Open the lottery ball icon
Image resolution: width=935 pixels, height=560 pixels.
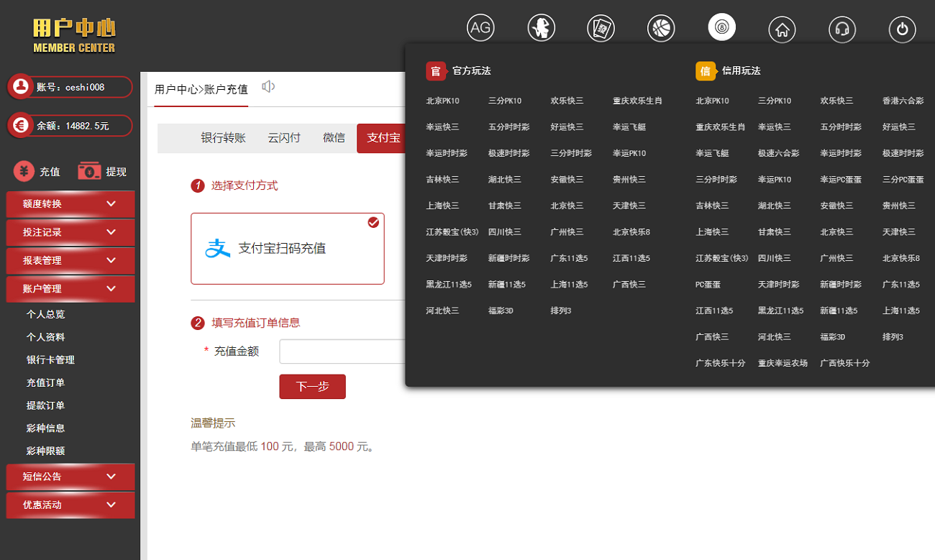pos(721,28)
